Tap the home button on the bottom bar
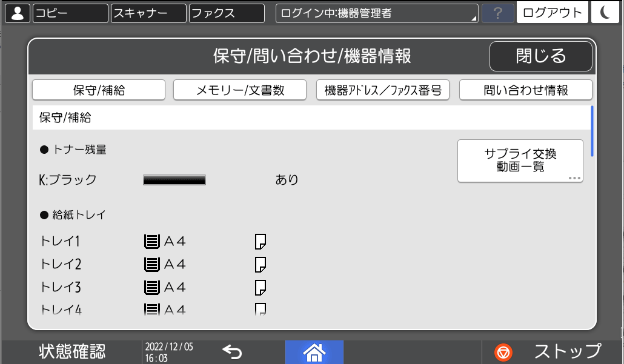624x364 pixels. tap(314, 351)
